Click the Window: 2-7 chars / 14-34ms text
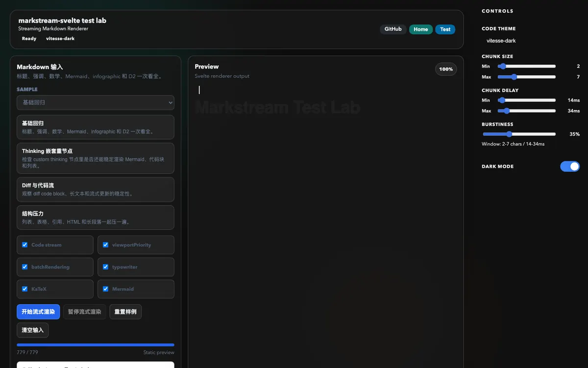 click(x=513, y=144)
